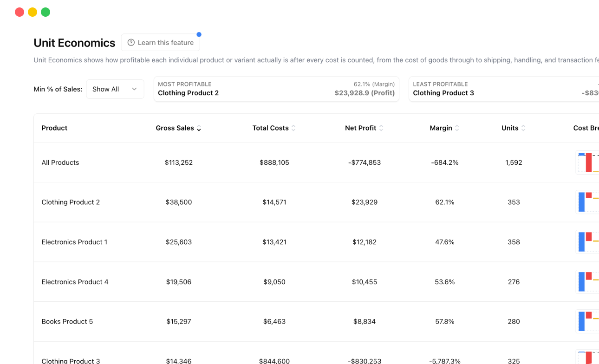Click the help question mark icon
Image resolution: width=599 pixels, height=364 pixels.
point(131,42)
